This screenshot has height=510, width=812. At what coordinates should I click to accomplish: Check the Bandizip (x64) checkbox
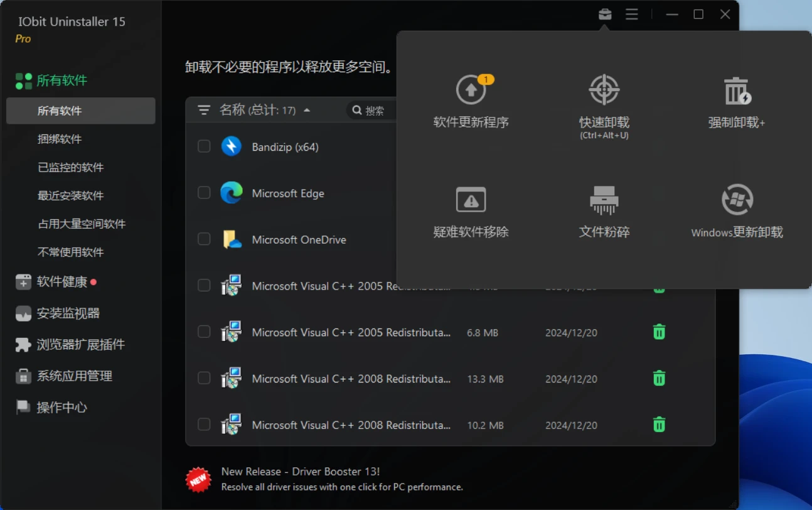204,146
